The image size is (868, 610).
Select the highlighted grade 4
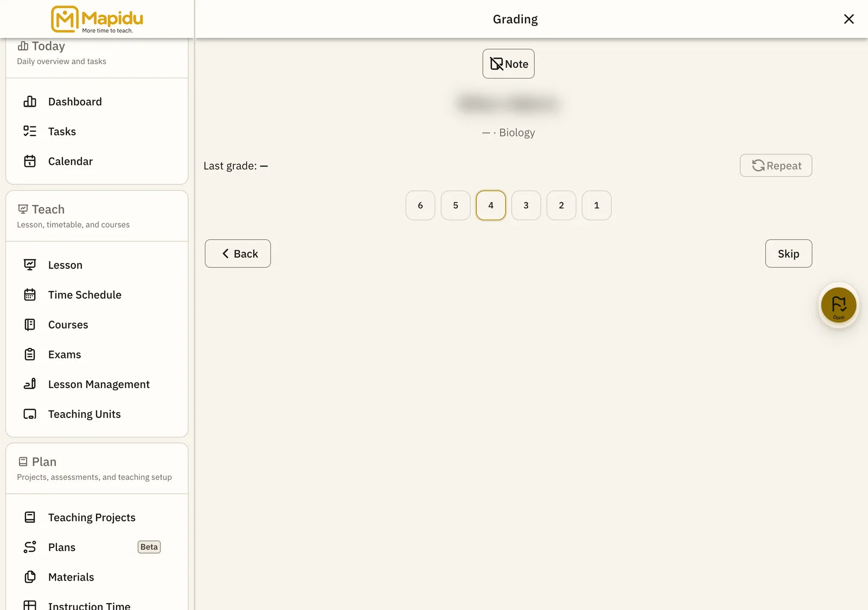(x=491, y=205)
